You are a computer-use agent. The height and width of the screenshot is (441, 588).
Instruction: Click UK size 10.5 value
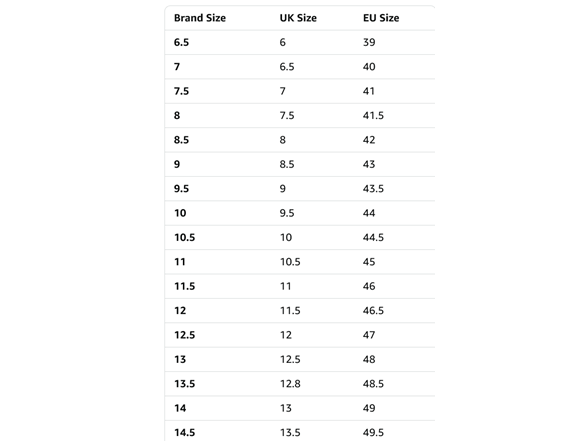(x=290, y=262)
